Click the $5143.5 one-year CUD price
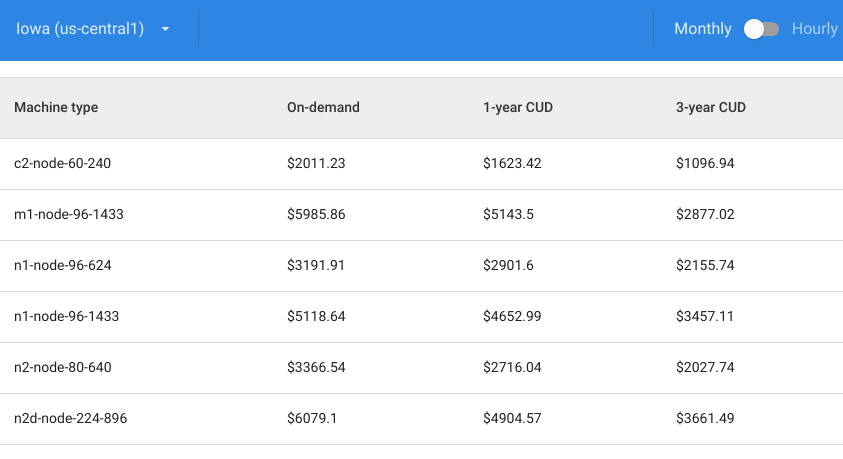Image resolution: width=843 pixels, height=459 pixels. (510, 214)
